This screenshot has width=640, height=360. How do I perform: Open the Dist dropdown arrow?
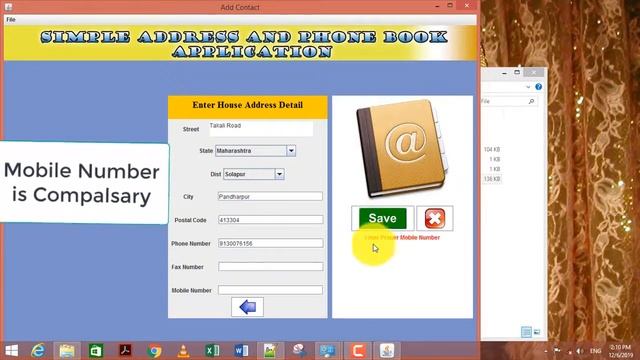pos(279,174)
